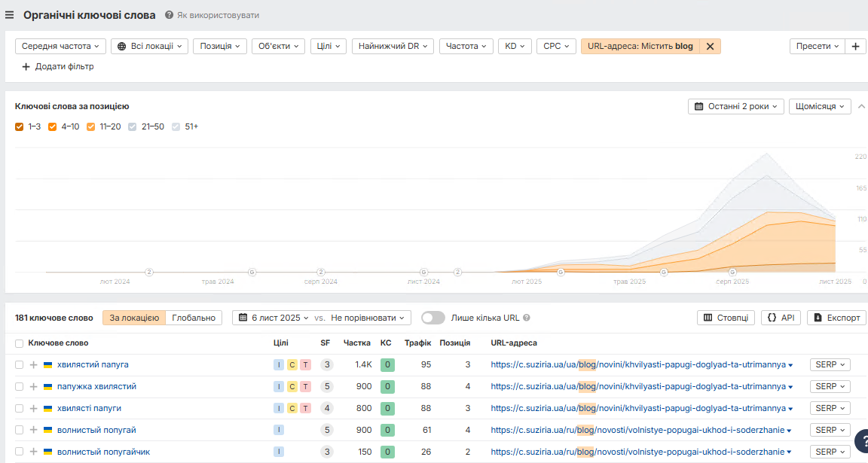Screen dimensions: 868x463
Task: Expand row plus for волнистый попугайчик
Action: (x=33, y=452)
